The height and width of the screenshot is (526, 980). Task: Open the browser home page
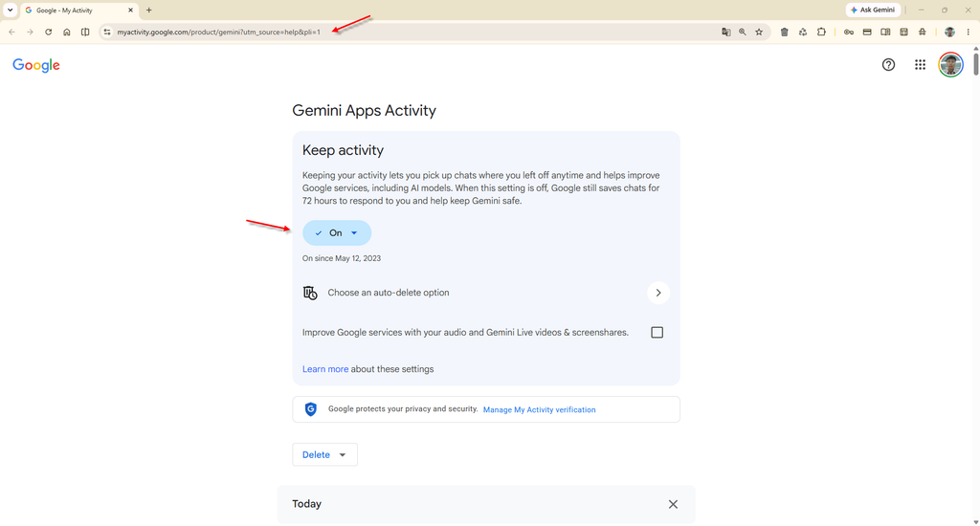67,32
